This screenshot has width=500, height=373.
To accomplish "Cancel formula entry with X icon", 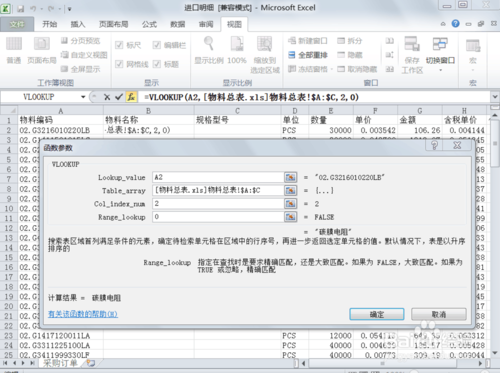I will (x=107, y=97).
